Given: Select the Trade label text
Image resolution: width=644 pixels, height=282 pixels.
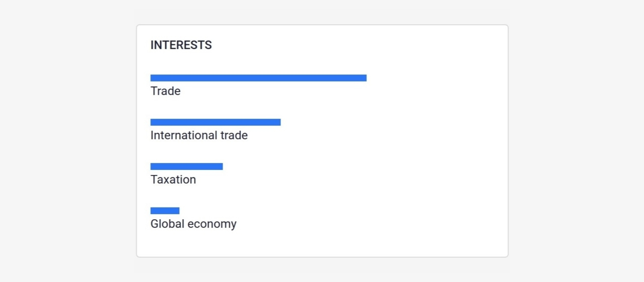Looking at the screenshot, I should click(165, 91).
